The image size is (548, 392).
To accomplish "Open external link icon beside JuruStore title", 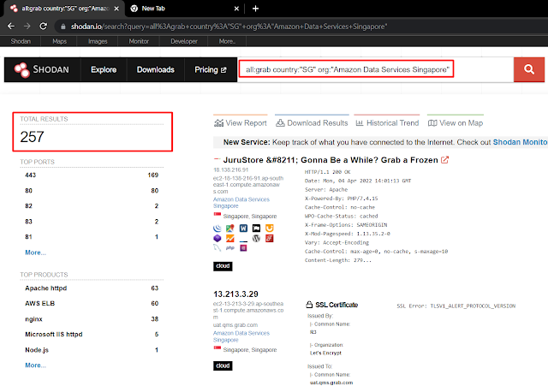I will 444,160.
